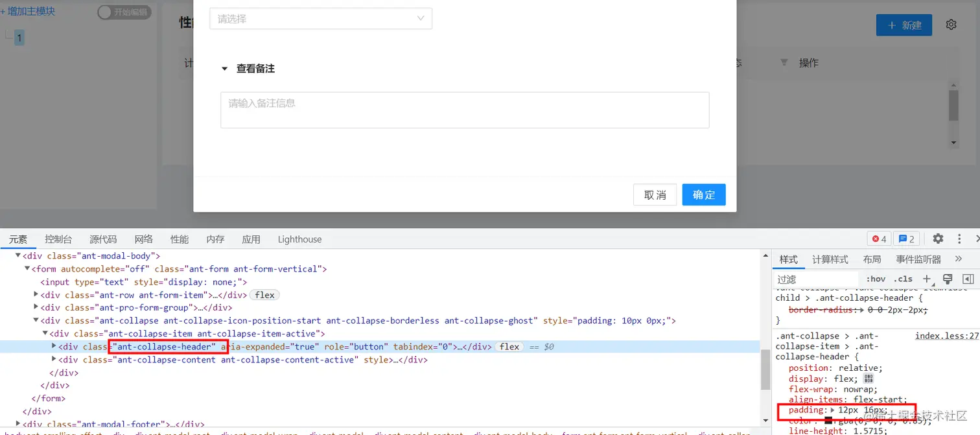Open the Lighthouse tab
This screenshot has height=435, width=980.
coord(299,239)
